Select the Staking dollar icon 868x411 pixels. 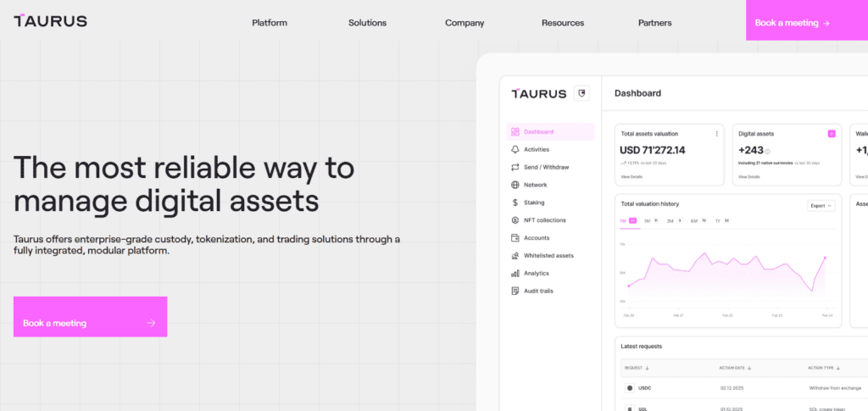coord(515,203)
